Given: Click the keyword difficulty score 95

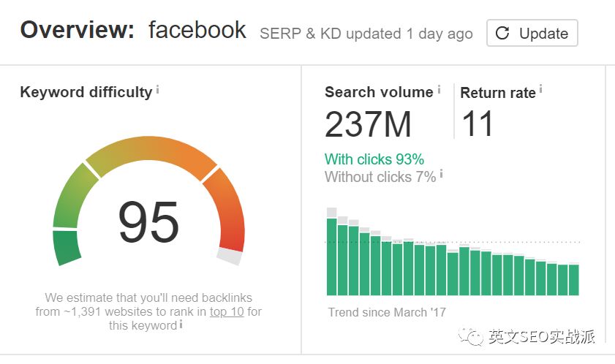Looking at the screenshot, I should coord(148,223).
